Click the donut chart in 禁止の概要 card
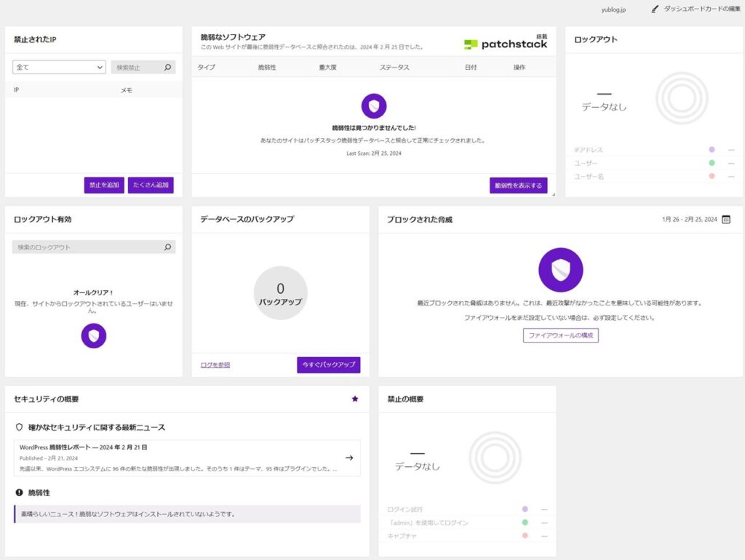This screenshot has width=745, height=560. point(495,458)
